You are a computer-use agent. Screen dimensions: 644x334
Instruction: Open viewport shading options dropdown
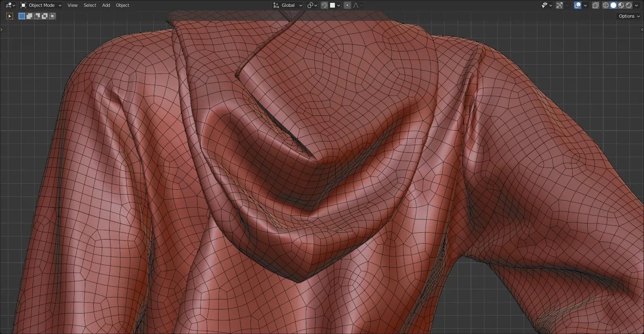point(636,5)
